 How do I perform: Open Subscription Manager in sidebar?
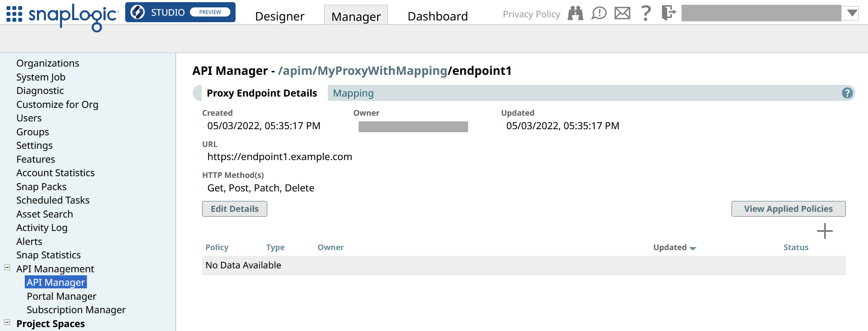(76, 310)
